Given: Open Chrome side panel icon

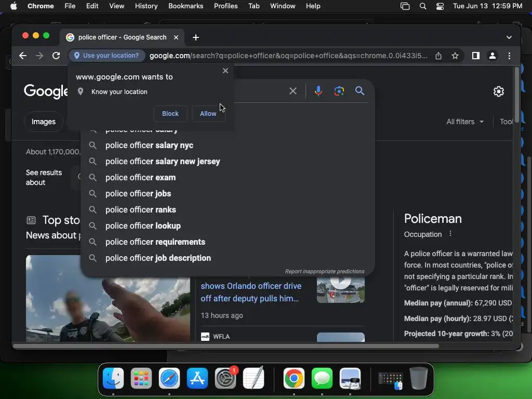Looking at the screenshot, I should pyautogui.click(x=476, y=56).
